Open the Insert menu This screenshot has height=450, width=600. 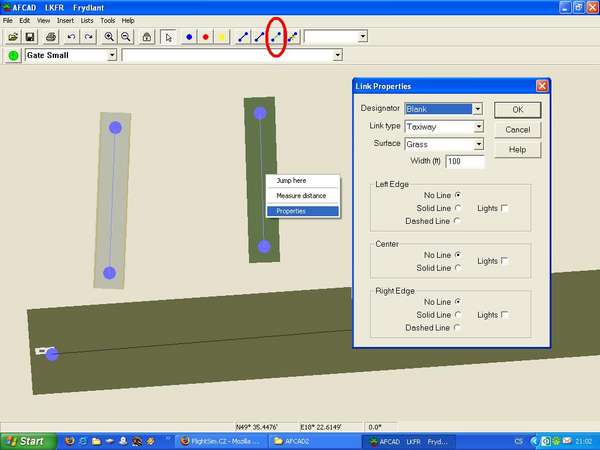[x=65, y=20]
